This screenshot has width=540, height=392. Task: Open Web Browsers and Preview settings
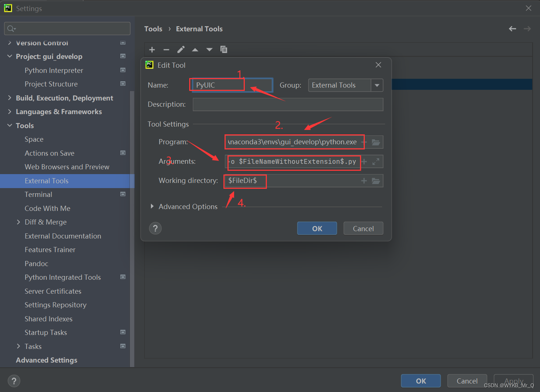point(67,167)
